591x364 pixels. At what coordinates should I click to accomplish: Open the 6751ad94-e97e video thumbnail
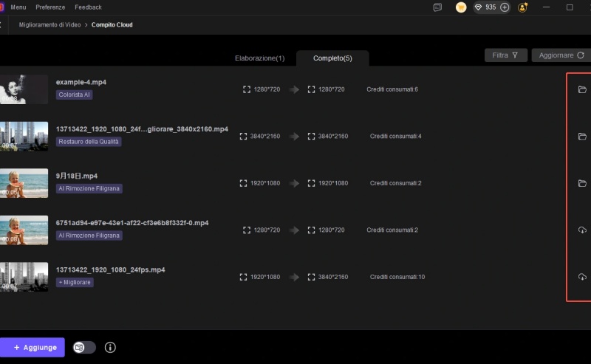point(24,230)
